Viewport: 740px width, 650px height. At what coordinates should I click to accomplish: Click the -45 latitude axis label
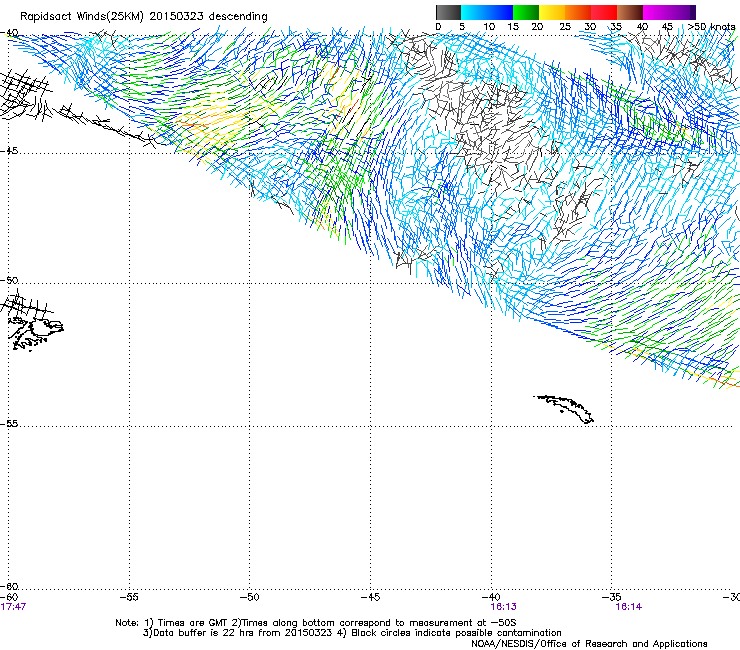[x=9, y=151]
